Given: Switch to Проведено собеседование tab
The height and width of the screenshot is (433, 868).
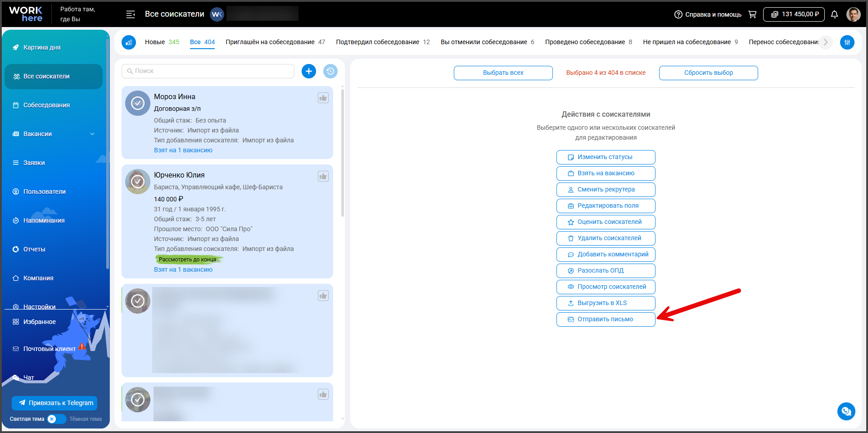Looking at the screenshot, I should click(x=588, y=42).
